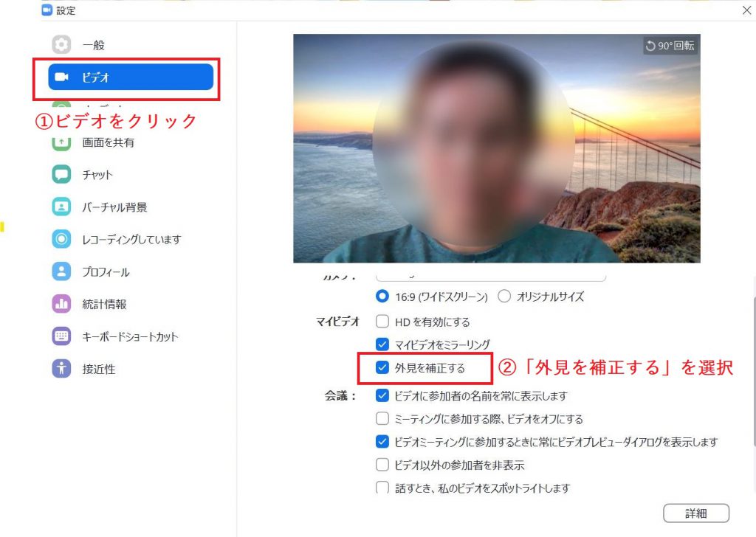Open the camera selection dropdown
Viewport: 756px width, 537px height.
490,277
